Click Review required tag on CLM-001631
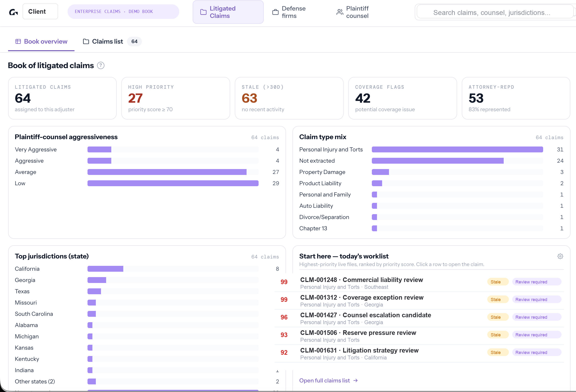The height and width of the screenshot is (392, 576). click(536, 352)
